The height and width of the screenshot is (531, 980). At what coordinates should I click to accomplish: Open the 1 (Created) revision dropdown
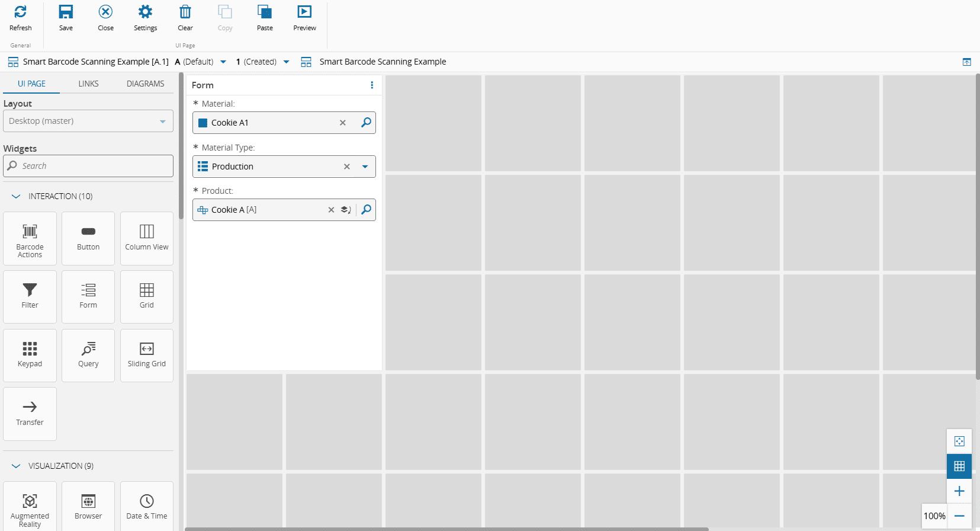tap(287, 62)
